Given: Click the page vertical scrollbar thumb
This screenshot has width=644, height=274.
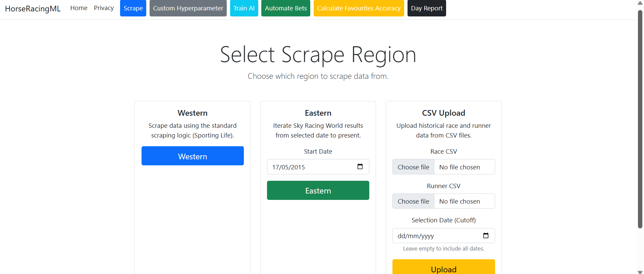Looking at the screenshot, I should point(640,119).
